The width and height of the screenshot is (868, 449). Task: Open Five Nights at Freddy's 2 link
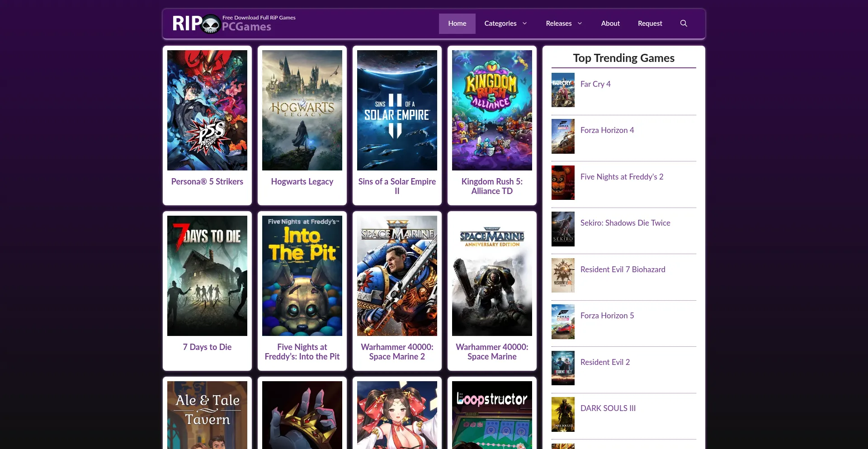(622, 177)
